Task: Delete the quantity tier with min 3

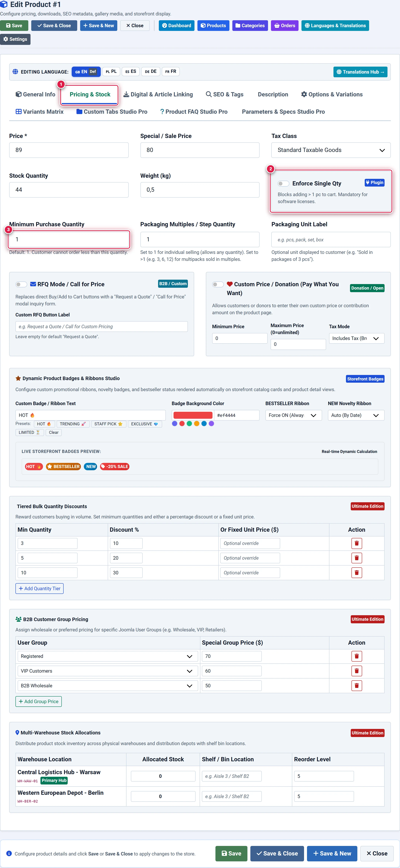Action: coord(357,543)
